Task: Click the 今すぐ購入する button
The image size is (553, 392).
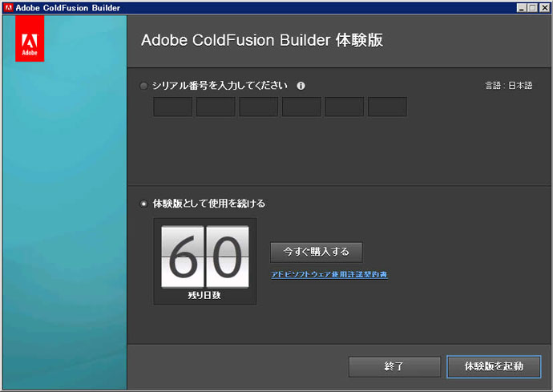Action: (317, 252)
